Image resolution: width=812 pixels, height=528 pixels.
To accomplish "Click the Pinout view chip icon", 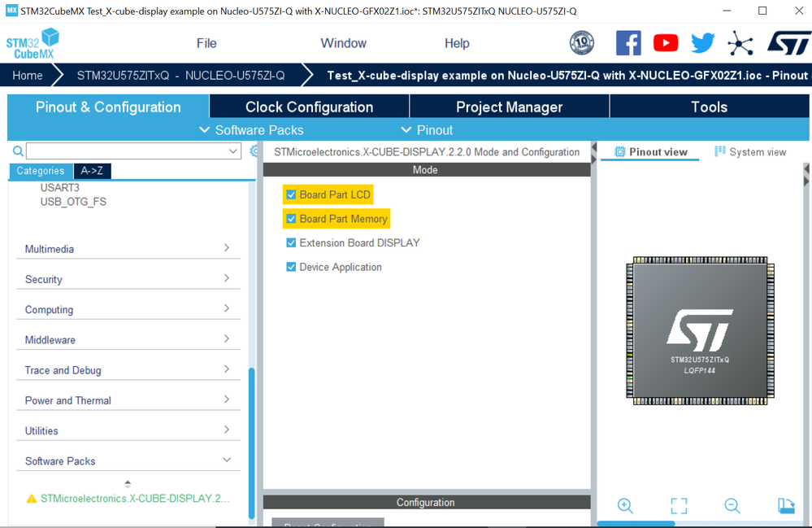I will pyautogui.click(x=620, y=152).
